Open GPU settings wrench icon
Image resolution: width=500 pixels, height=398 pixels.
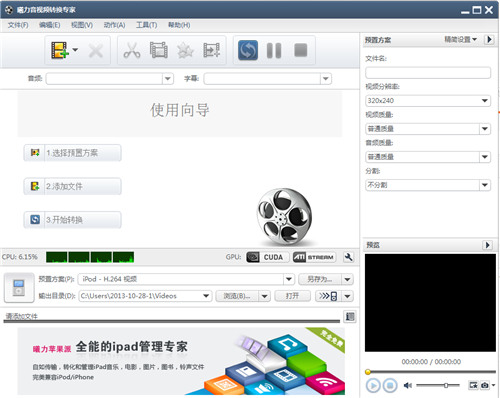[x=348, y=257]
